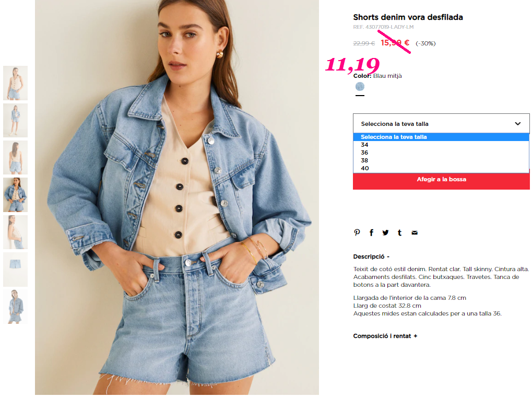The width and height of the screenshot is (532, 397).
Task: Click the main product photo
Action: pyautogui.click(x=177, y=197)
